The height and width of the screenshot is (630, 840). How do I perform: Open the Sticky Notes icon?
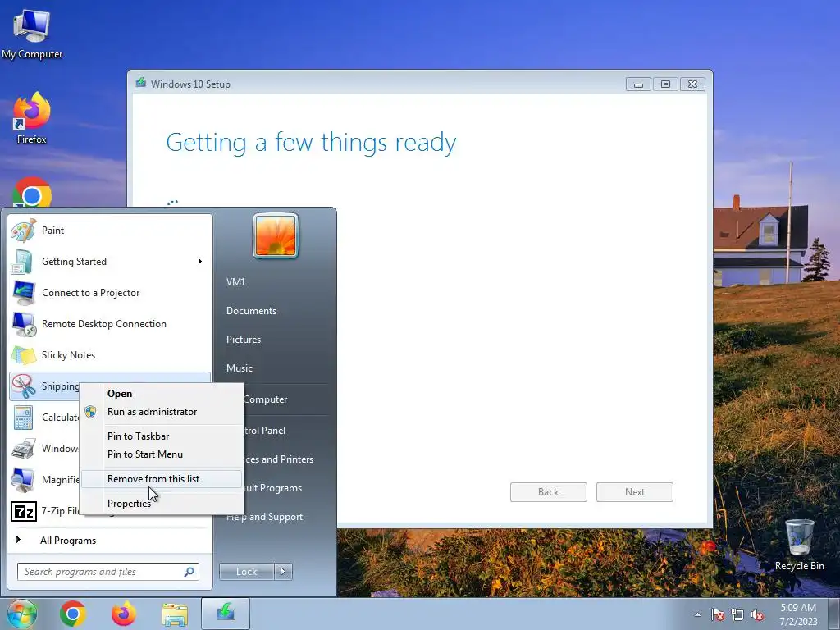point(24,354)
